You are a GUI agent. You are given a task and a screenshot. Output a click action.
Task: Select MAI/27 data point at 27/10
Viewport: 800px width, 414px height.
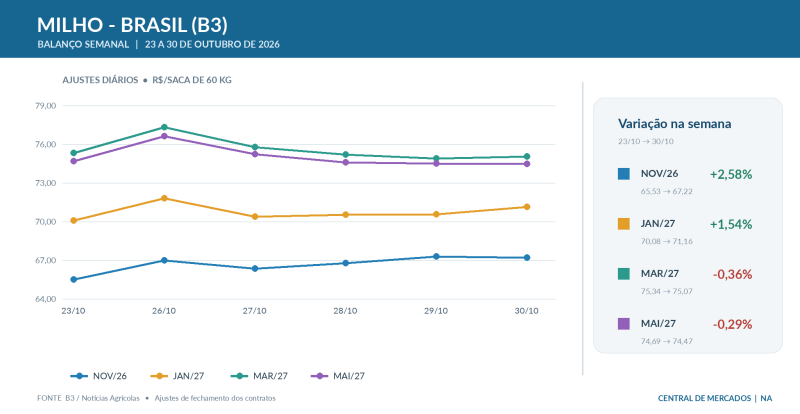255,154
